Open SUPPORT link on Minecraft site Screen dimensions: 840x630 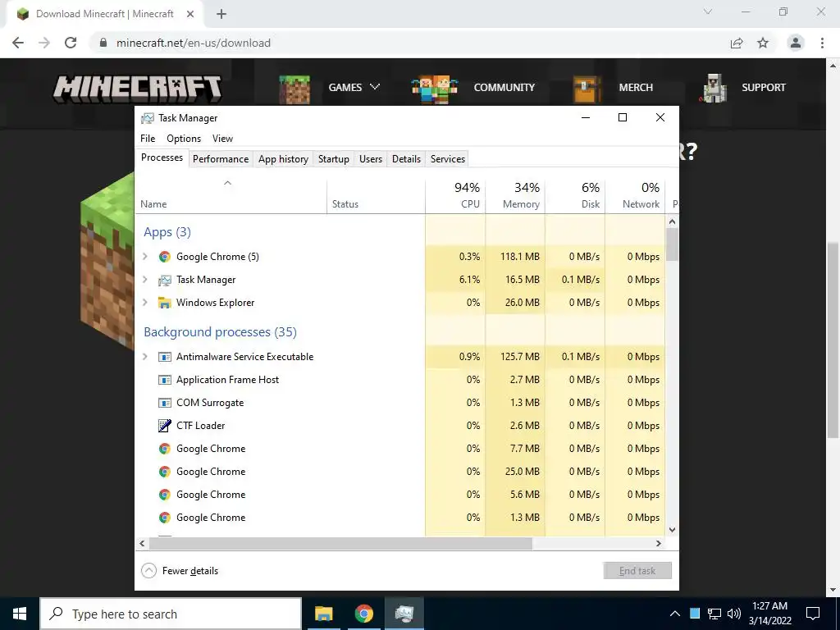(764, 87)
